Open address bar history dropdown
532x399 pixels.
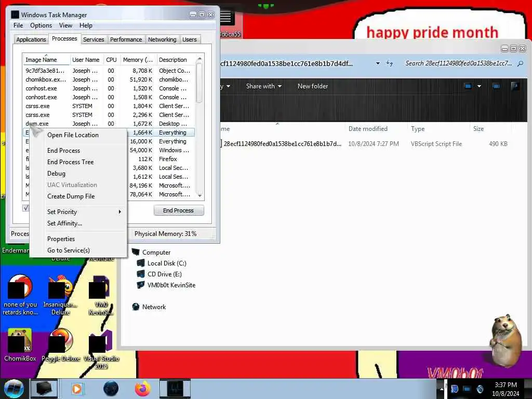point(378,63)
